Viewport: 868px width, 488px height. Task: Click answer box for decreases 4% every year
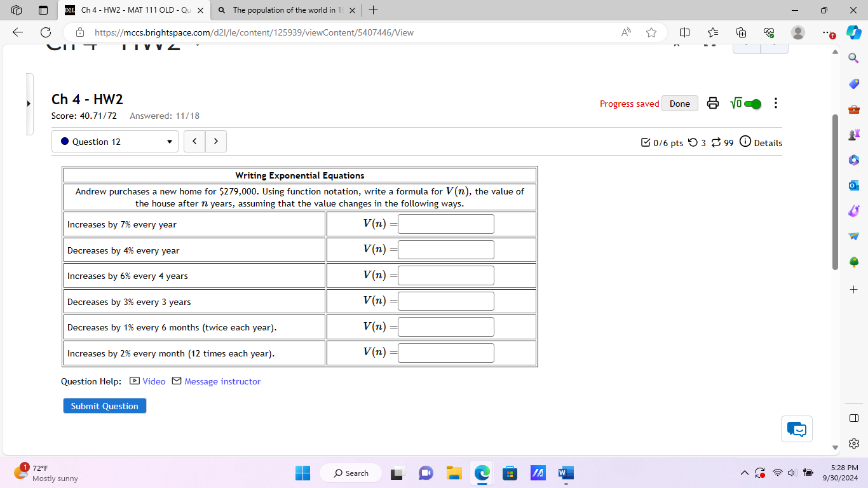coord(446,250)
